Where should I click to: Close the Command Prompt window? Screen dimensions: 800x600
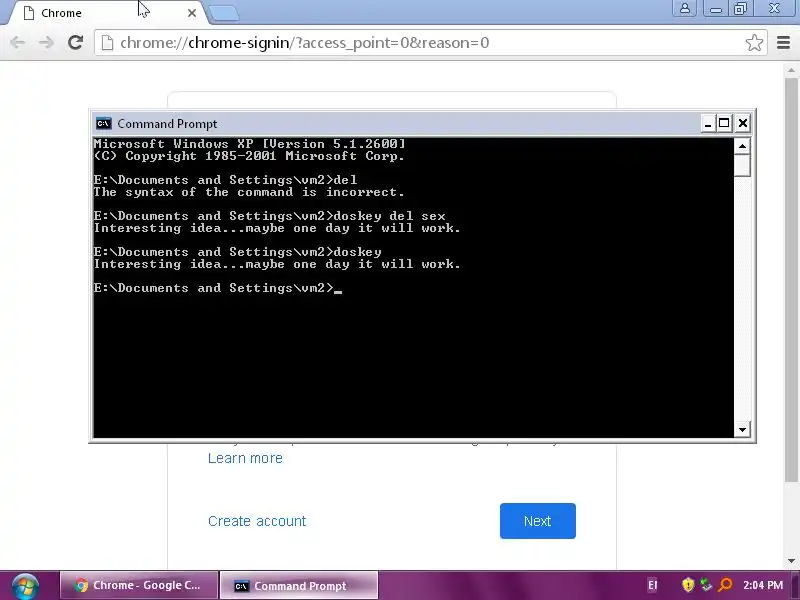743,123
